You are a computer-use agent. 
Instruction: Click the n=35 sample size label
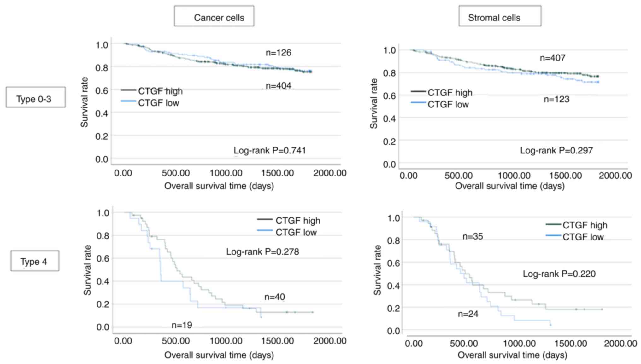473,236
